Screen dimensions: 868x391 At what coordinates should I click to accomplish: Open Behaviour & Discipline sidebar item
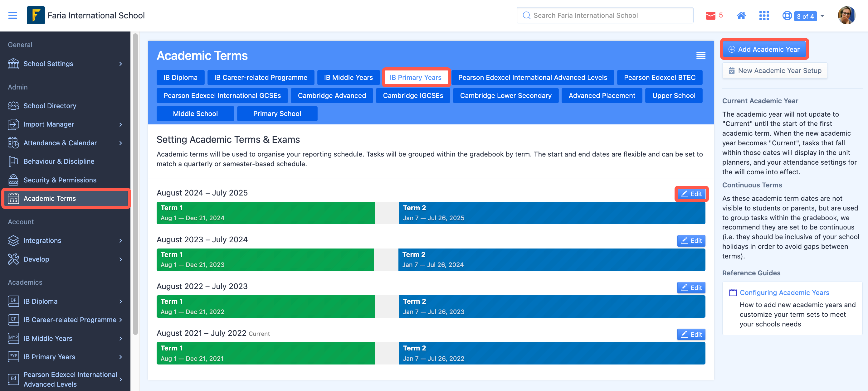coord(59,161)
